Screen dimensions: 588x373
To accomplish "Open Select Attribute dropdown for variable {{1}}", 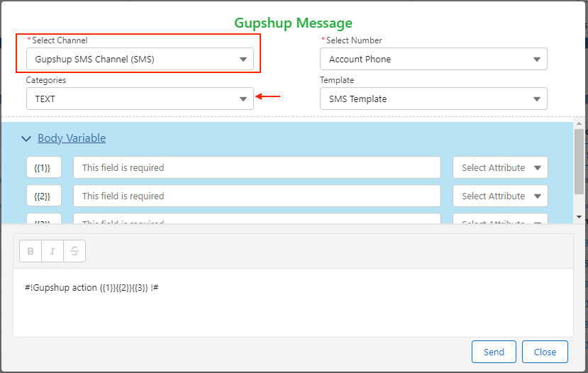I will tap(500, 167).
